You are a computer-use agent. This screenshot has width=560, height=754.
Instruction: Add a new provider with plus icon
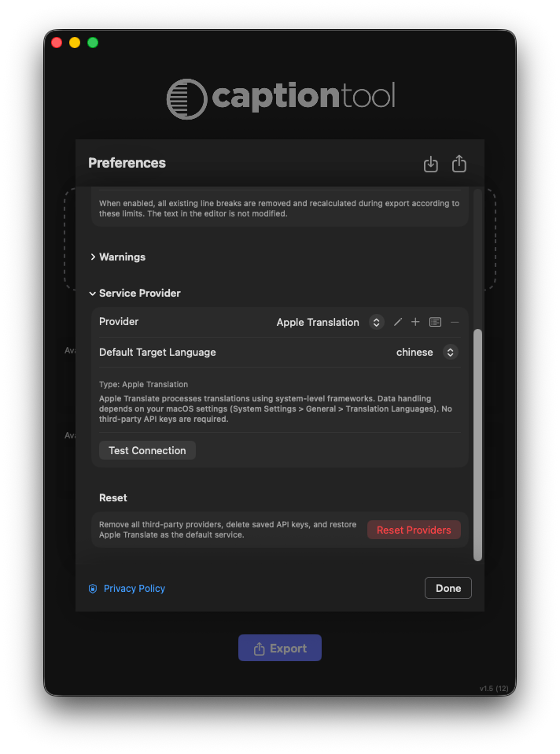(x=415, y=322)
